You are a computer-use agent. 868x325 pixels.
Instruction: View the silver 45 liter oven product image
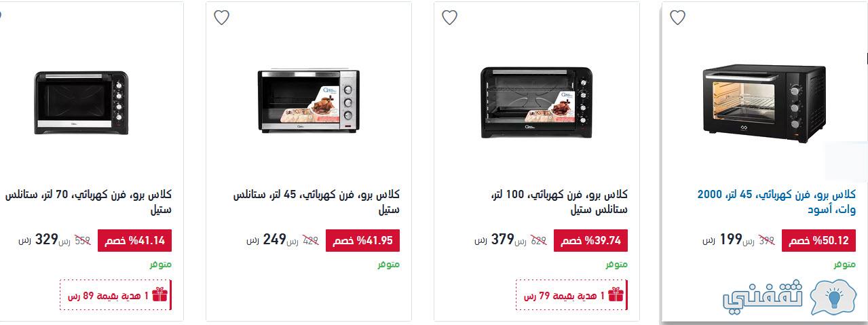pyautogui.click(x=307, y=102)
